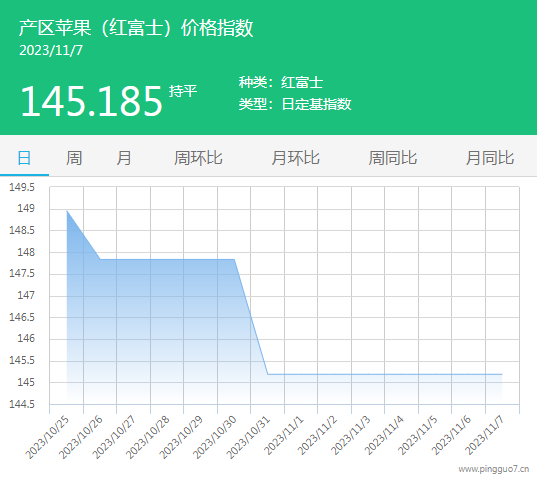The image size is (537, 479).
Task: Click the 2023/11/3 x-axis date label
Action: pos(351,435)
